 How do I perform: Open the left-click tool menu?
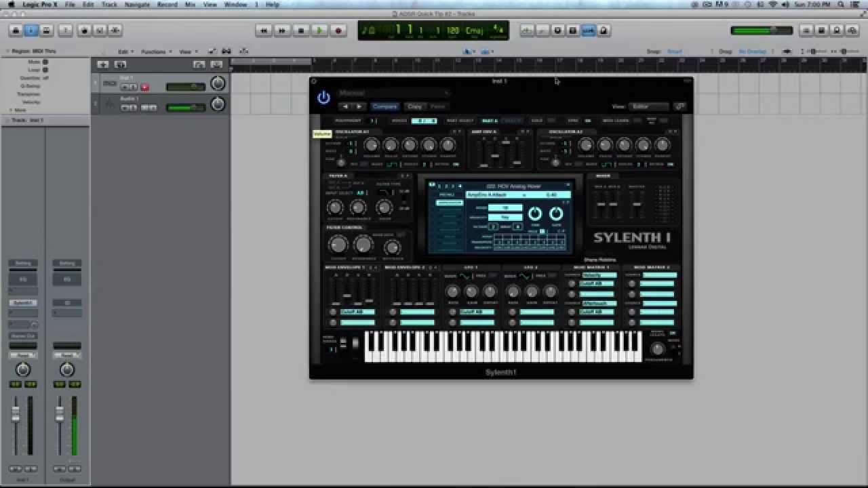click(x=467, y=52)
